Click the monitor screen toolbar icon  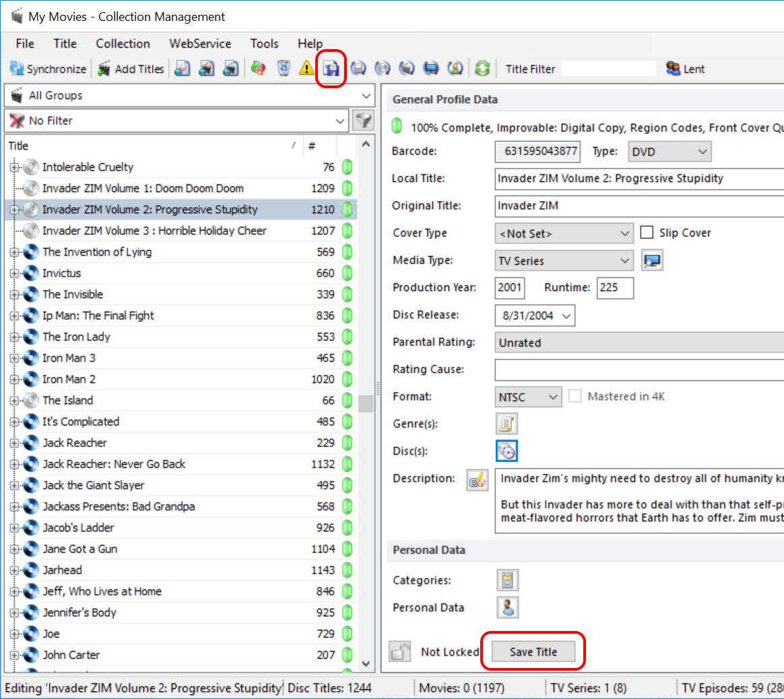click(x=431, y=68)
